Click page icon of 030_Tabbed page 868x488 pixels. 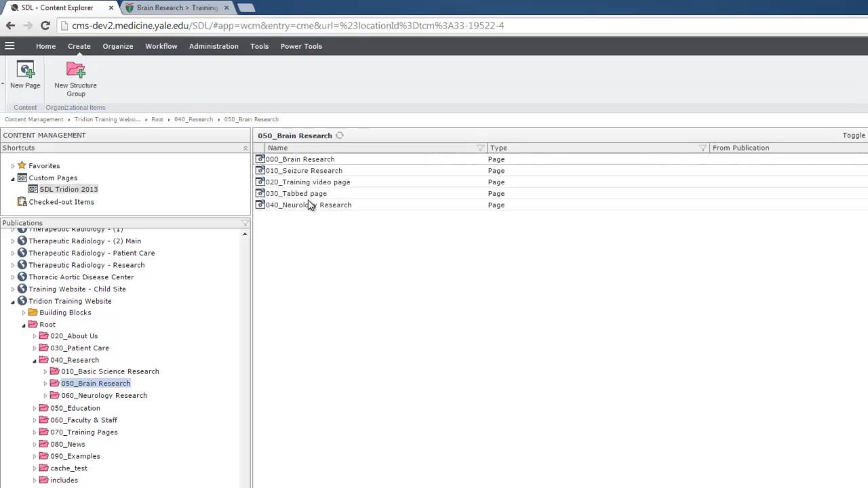tap(260, 194)
